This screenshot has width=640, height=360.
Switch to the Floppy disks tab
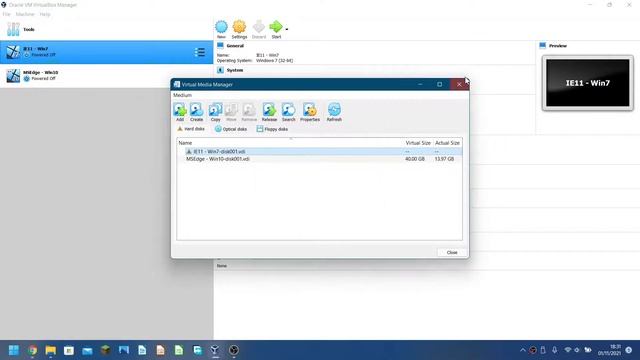(x=272, y=129)
